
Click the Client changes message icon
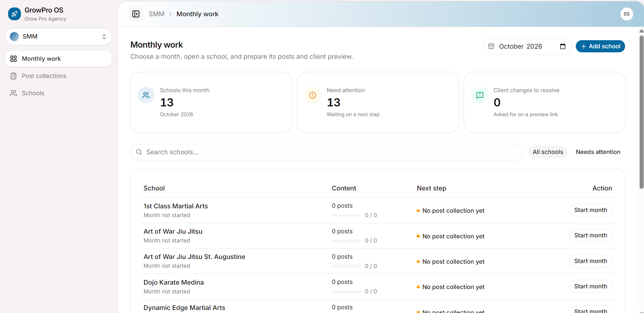480,95
